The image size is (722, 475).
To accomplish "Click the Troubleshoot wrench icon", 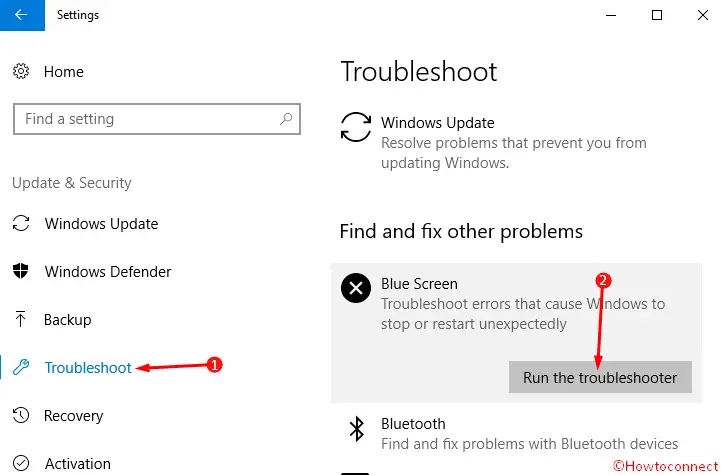I will tap(21, 367).
